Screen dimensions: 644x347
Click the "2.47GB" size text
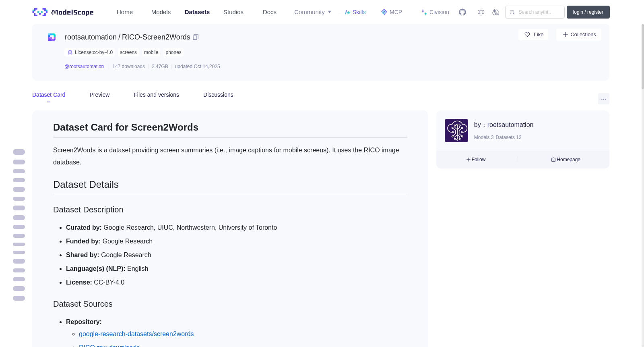[x=160, y=66]
